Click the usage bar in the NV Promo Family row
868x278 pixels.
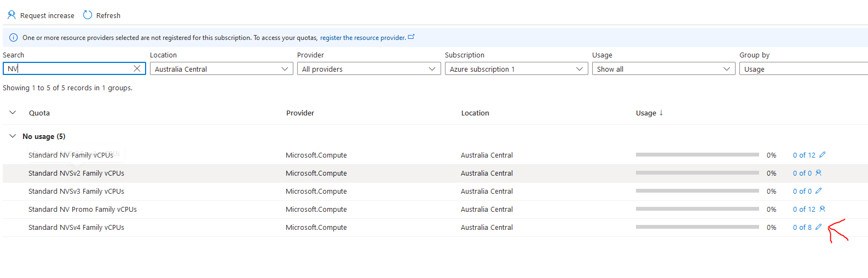tap(697, 209)
